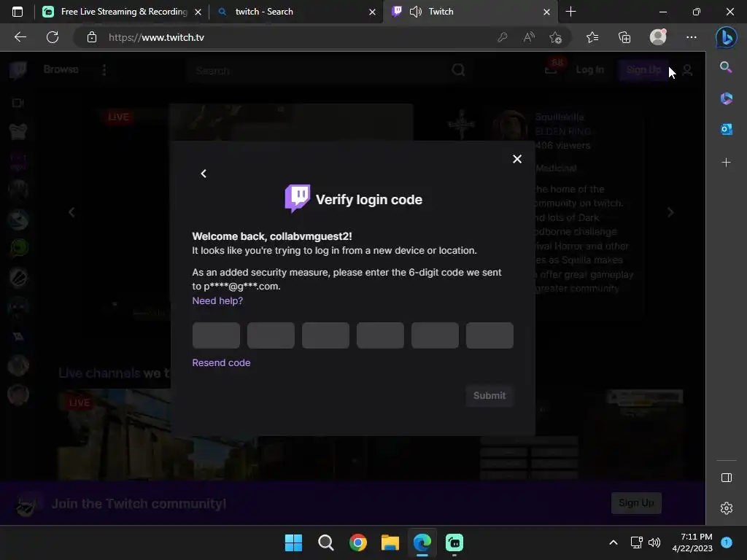
Task: Click the browser Back arrow
Action: [20, 37]
